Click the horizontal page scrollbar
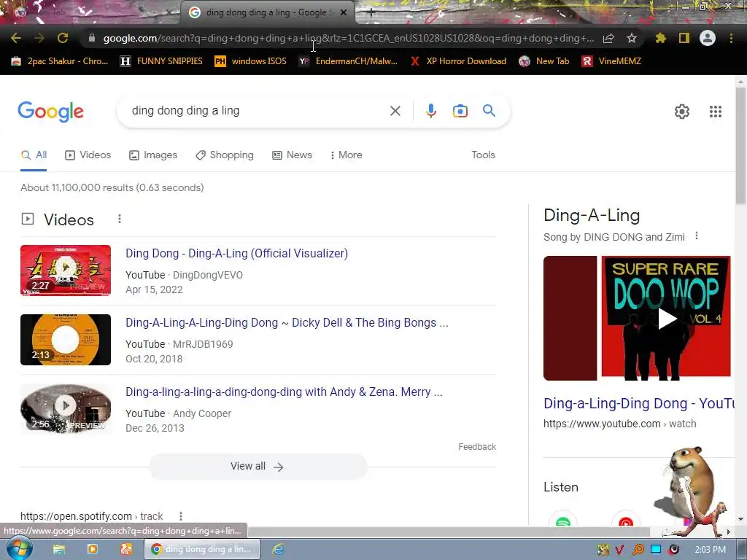Screen dimensions: 747x560 click(449, 531)
